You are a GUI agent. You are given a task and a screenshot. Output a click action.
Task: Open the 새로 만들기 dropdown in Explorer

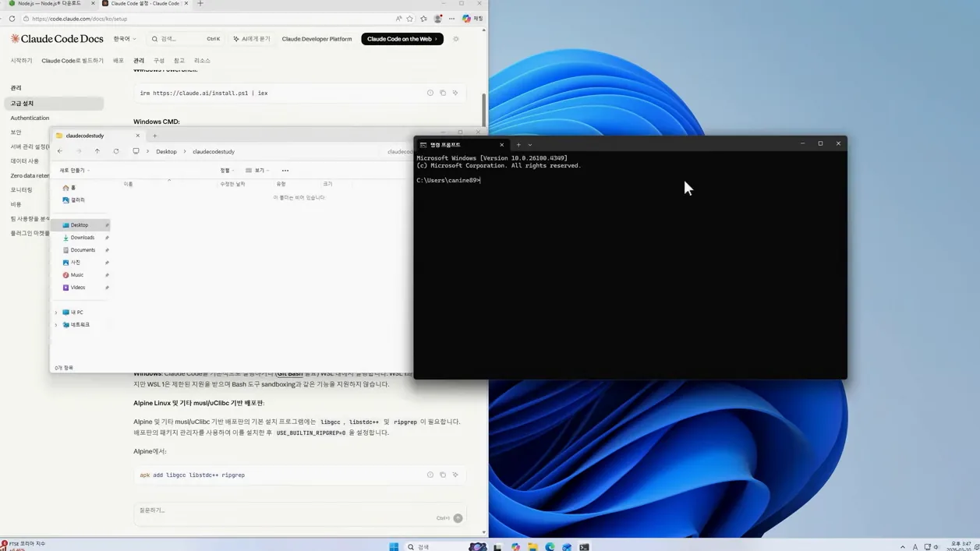(74, 171)
